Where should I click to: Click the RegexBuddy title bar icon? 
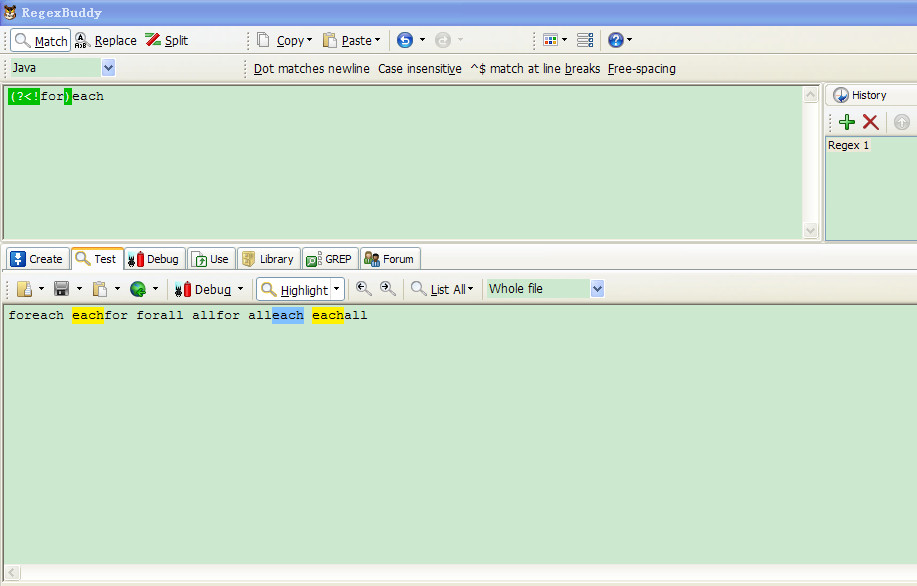tap(10, 12)
